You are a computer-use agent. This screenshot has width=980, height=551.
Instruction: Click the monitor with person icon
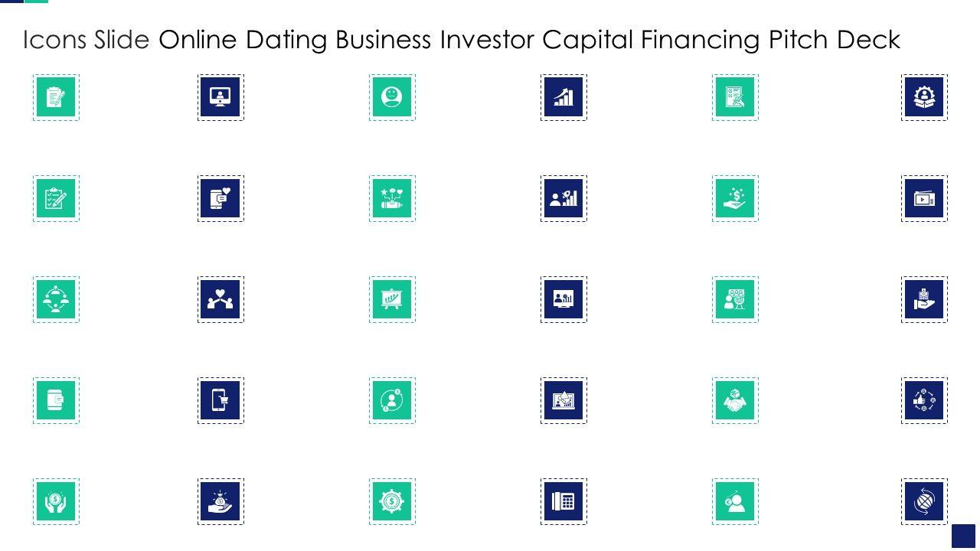(x=220, y=97)
